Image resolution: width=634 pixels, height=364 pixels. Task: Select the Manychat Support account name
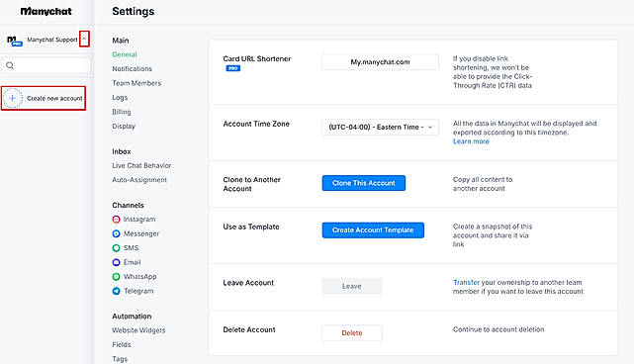(x=52, y=40)
